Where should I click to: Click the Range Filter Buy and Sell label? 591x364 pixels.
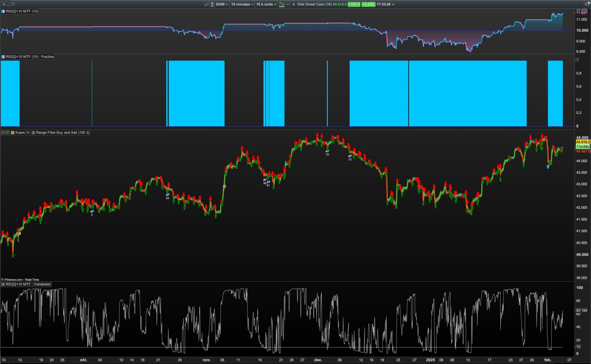pos(63,133)
